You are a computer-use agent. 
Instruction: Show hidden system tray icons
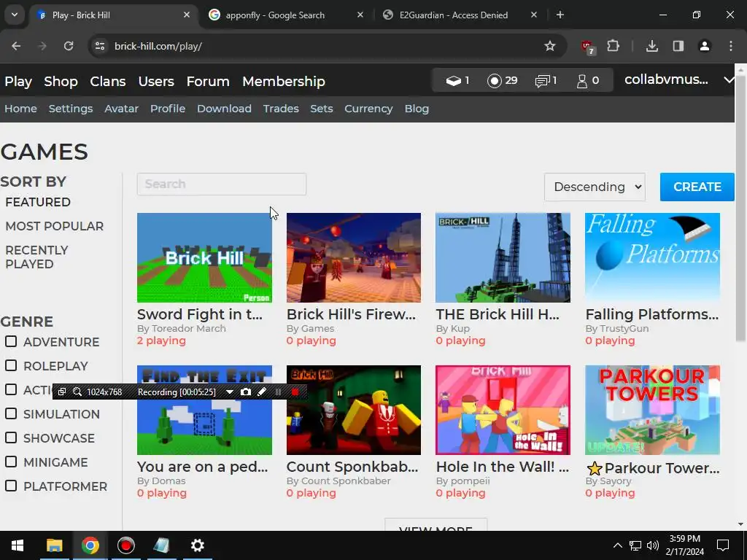pos(617,545)
